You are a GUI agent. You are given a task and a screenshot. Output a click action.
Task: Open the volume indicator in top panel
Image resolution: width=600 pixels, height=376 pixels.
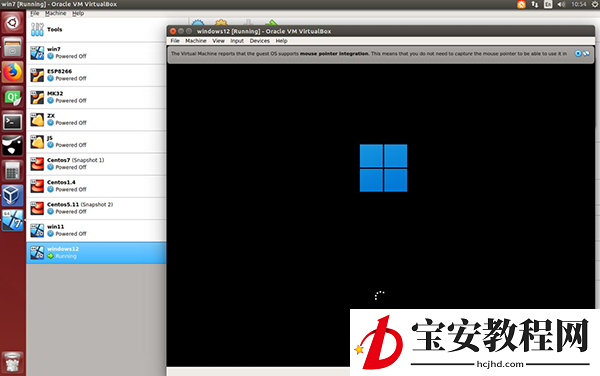[x=561, y=4]
